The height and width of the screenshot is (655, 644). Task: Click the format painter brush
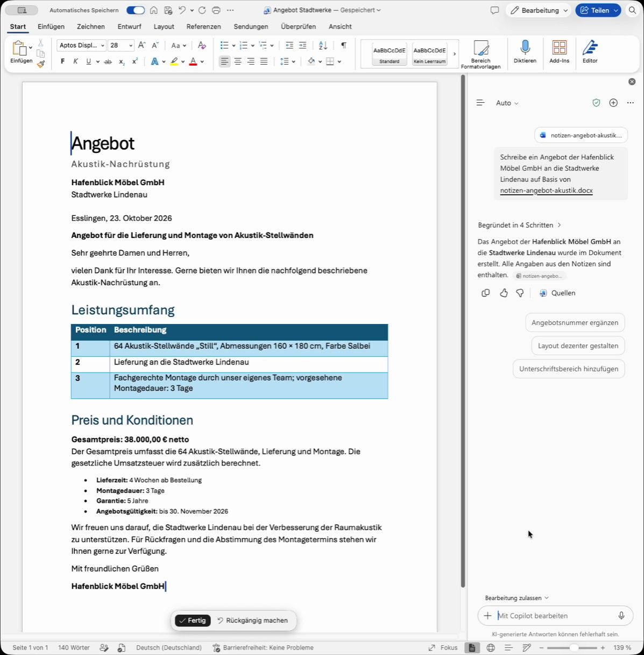[41, 64]
